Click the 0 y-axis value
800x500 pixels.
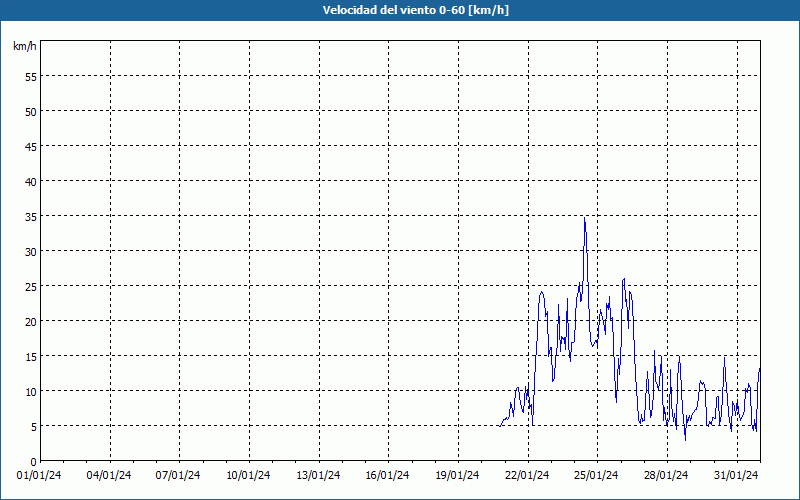(x=34, y=462)
